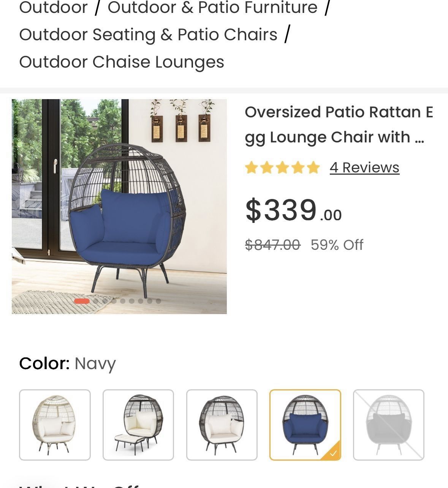
Task: Click the five-star rating icons
Action: tap(282, 167)
